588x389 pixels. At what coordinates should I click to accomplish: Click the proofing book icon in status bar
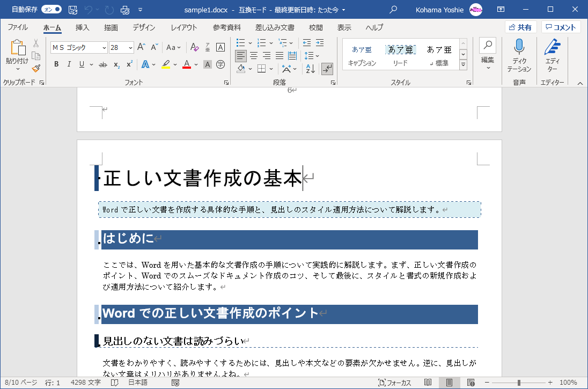(115, 383)
